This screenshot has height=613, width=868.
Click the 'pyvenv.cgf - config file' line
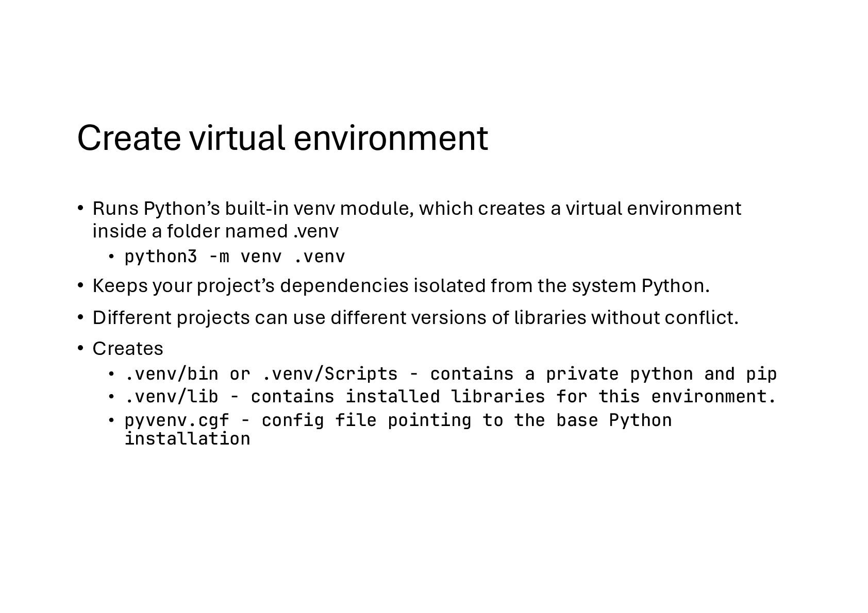(x=398, y=430)
